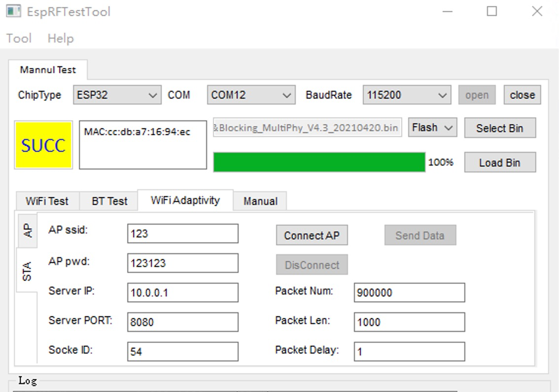The height and width of the screenshot is (392, 559).
Task: Click the Log group label
Action: coord(28,381)
